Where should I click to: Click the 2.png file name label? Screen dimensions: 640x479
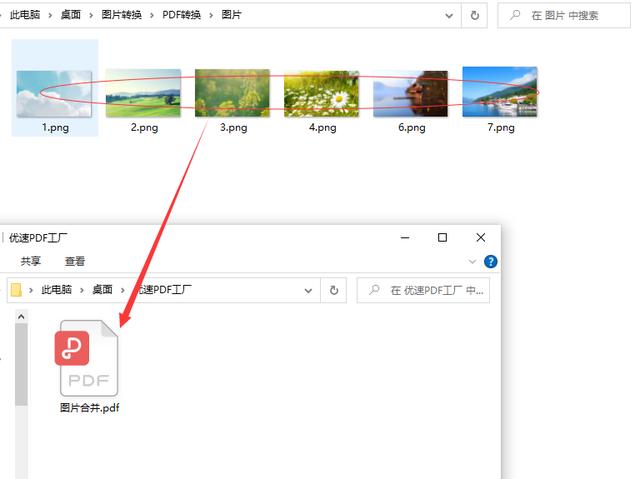tap(144, 128)
